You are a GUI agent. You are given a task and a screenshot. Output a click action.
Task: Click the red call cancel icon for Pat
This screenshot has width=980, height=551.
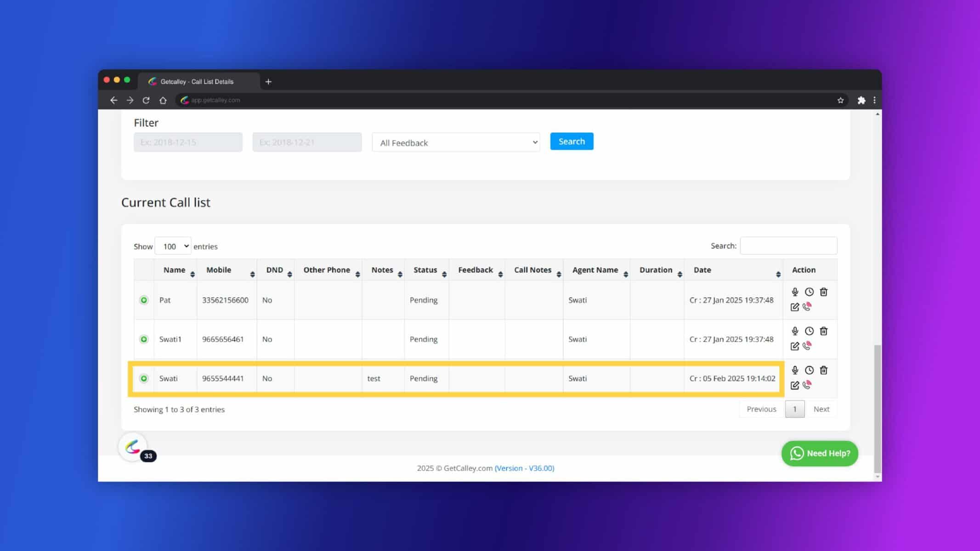[x=808, y=306]
